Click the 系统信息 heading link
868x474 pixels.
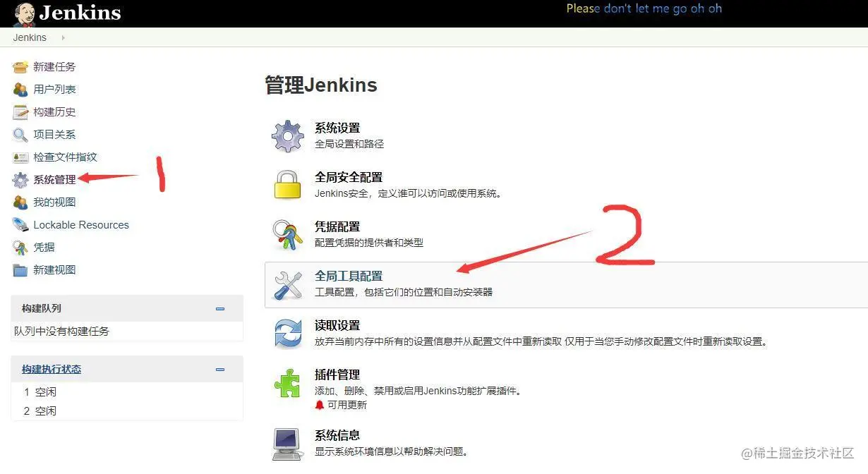click(x=337, y=436)
